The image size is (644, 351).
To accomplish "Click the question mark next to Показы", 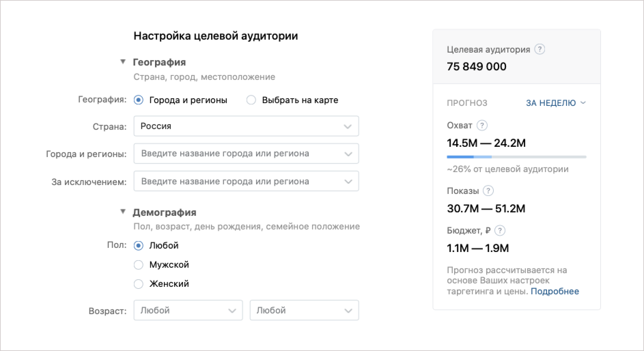I will click(x=488, y=191).
